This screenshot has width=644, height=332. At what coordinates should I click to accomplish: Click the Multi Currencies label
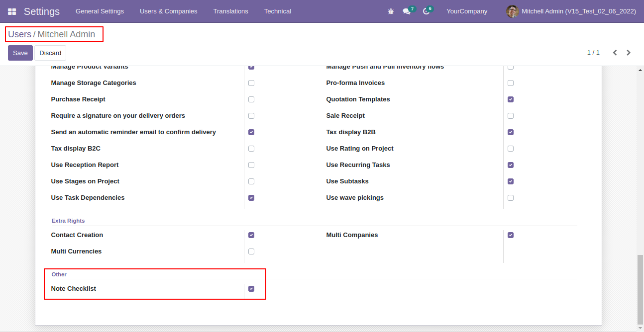coord(76,251)
